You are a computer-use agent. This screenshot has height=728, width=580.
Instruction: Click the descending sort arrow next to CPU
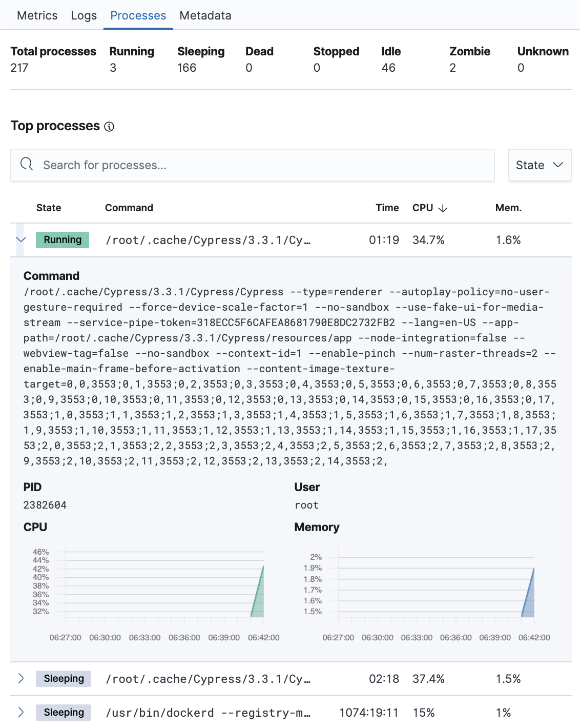click(x=443, y=208)
